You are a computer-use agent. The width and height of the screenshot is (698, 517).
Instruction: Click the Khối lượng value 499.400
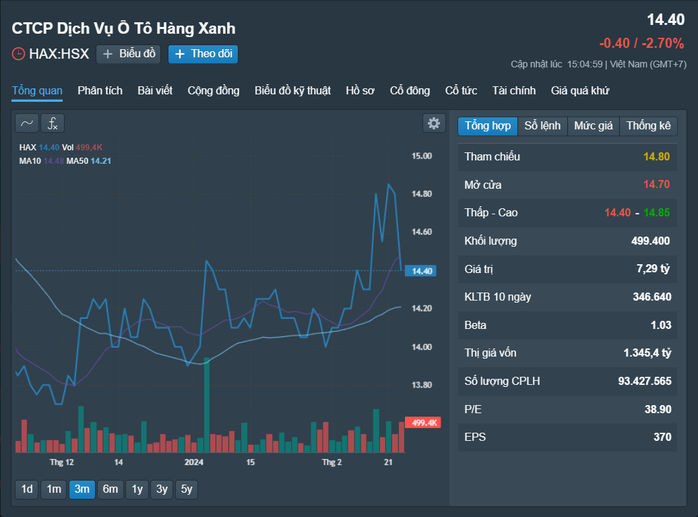tap(650, 241)
